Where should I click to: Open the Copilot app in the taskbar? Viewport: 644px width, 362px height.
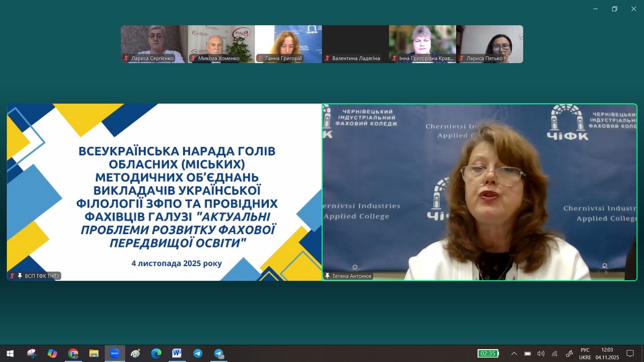point(53,354)
